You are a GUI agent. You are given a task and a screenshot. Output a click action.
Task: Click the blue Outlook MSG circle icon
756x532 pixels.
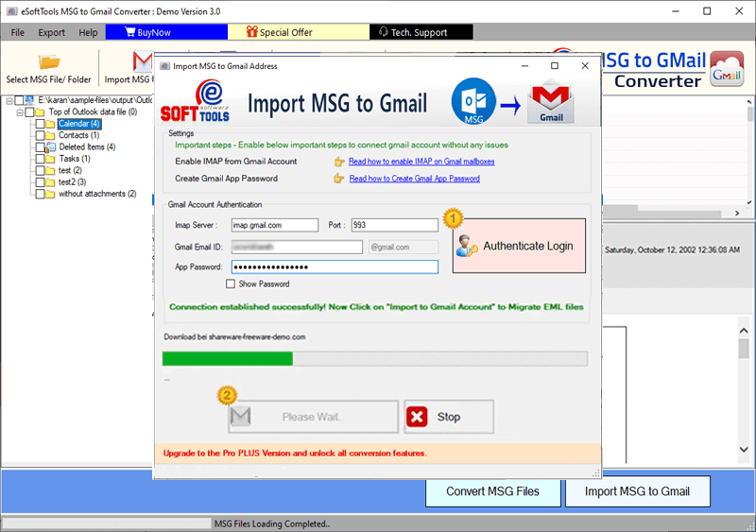pos(473,101)
